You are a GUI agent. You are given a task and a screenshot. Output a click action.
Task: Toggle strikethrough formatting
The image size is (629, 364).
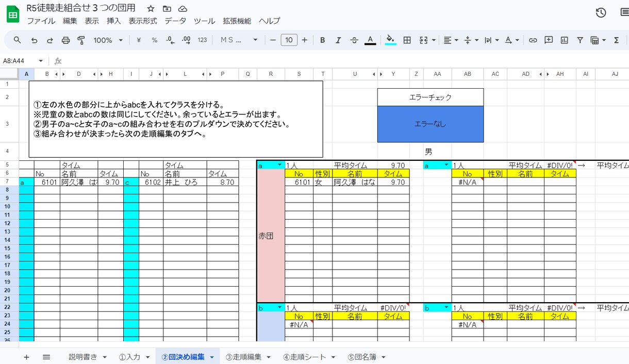pos(354,40)
